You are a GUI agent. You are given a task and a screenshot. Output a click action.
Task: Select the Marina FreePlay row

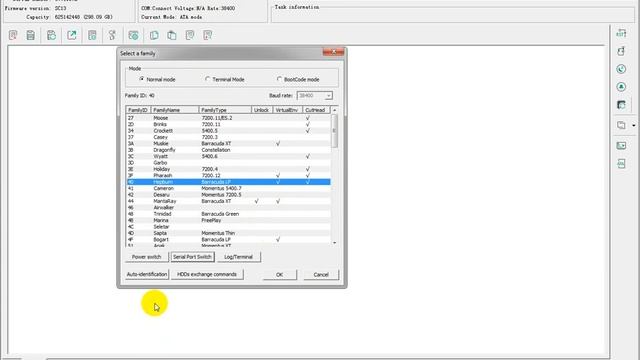(x=228, y=220)
